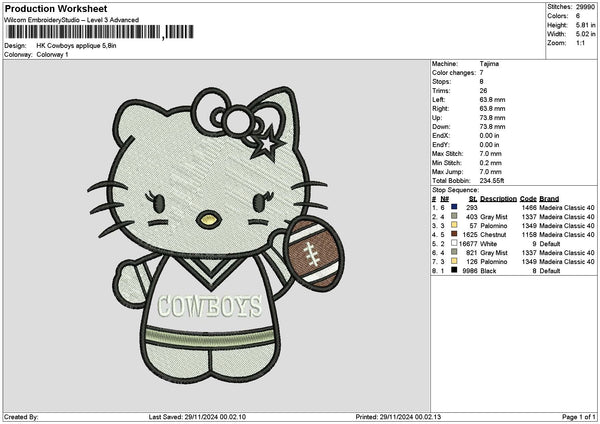Click 'Default' brand in the White row
The image size is (600, 424).
pos(550,244)
